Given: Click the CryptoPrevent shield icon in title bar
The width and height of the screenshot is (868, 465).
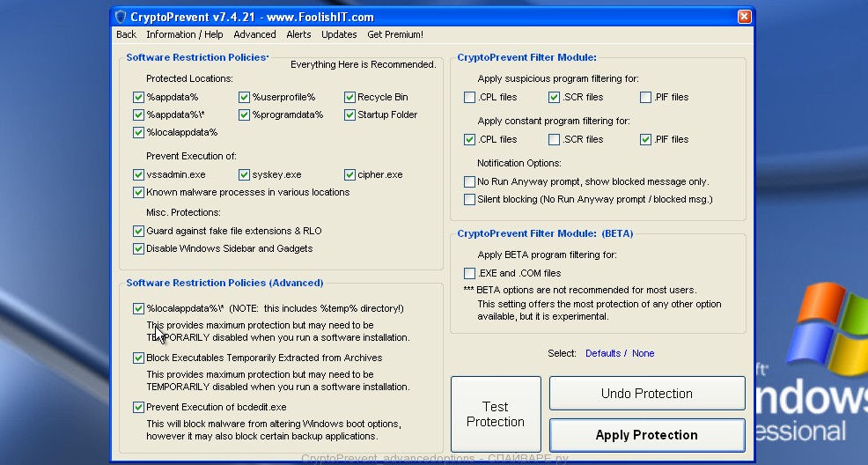Looking at the screenshot, I should 121,17.
